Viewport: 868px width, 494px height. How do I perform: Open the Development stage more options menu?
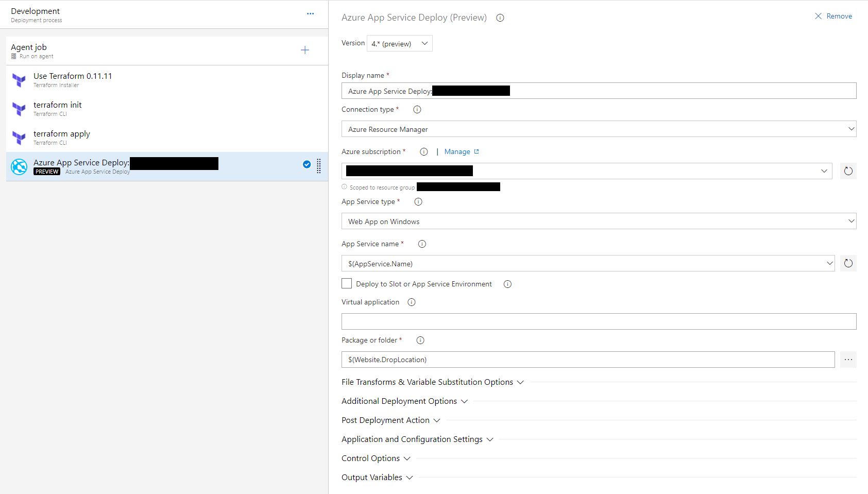[310, 14]
